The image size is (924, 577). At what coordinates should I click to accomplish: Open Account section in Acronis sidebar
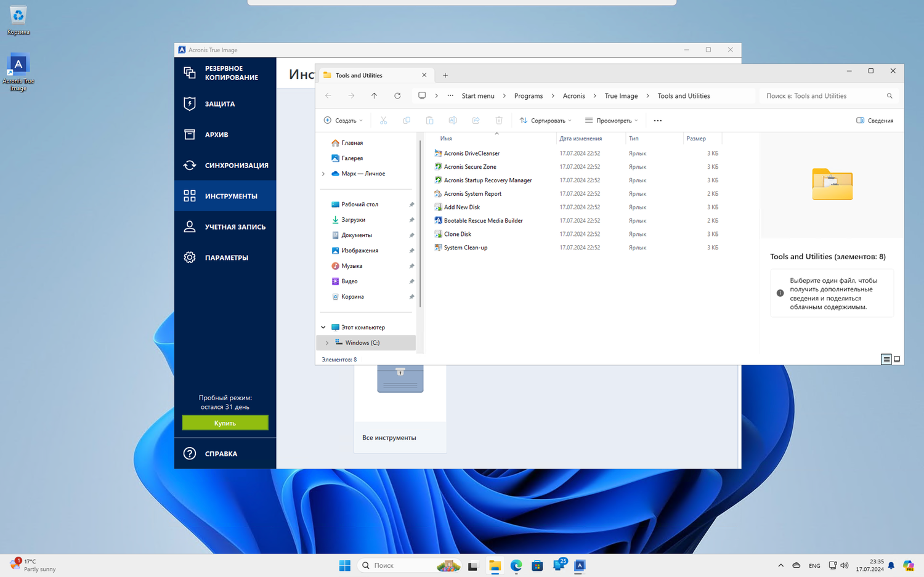(x=225, y=227)
